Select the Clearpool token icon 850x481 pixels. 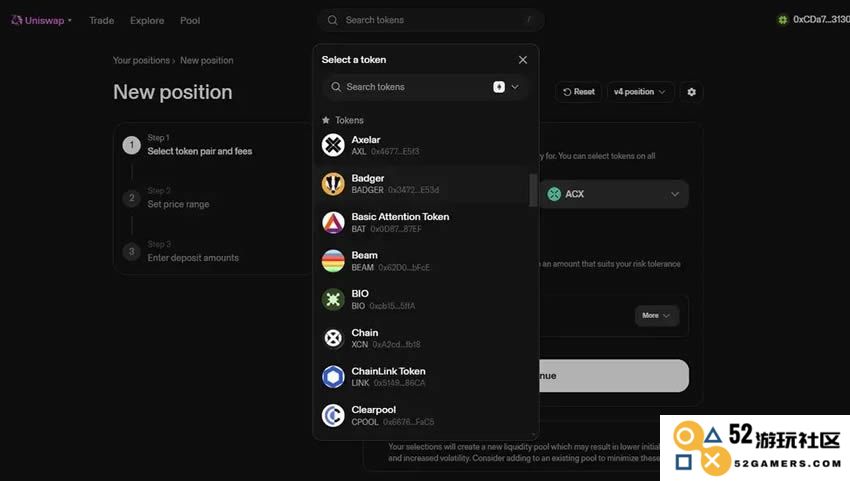(x=333, y=415)
